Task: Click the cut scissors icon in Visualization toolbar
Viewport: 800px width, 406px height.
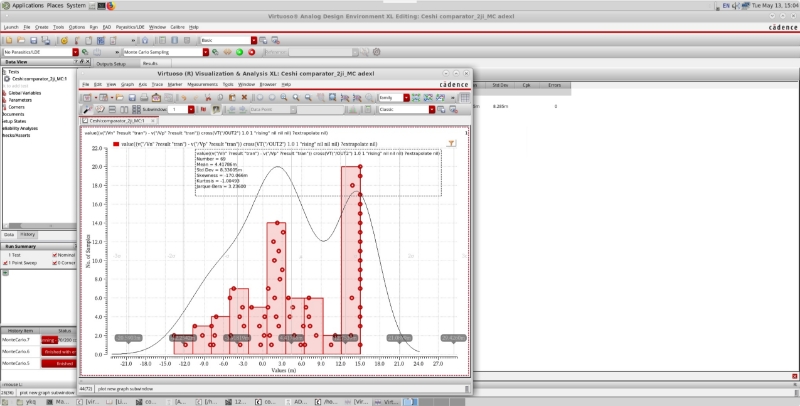Action: tap(208, 97)
